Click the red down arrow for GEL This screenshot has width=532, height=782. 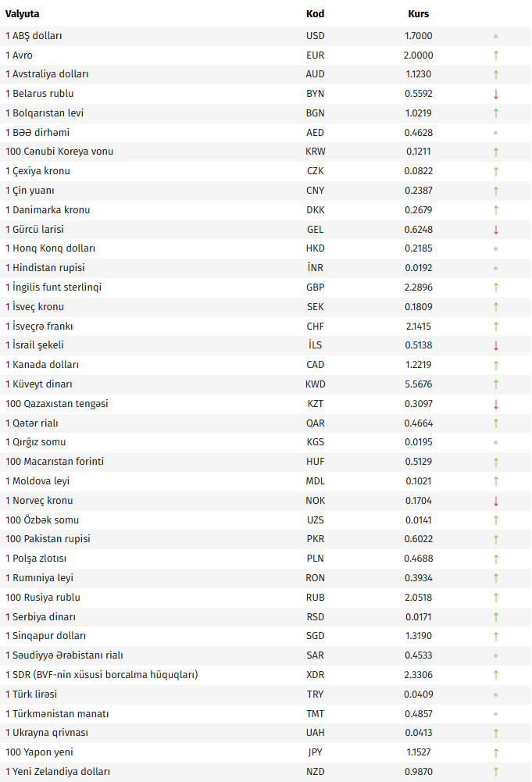pos(495,230)
